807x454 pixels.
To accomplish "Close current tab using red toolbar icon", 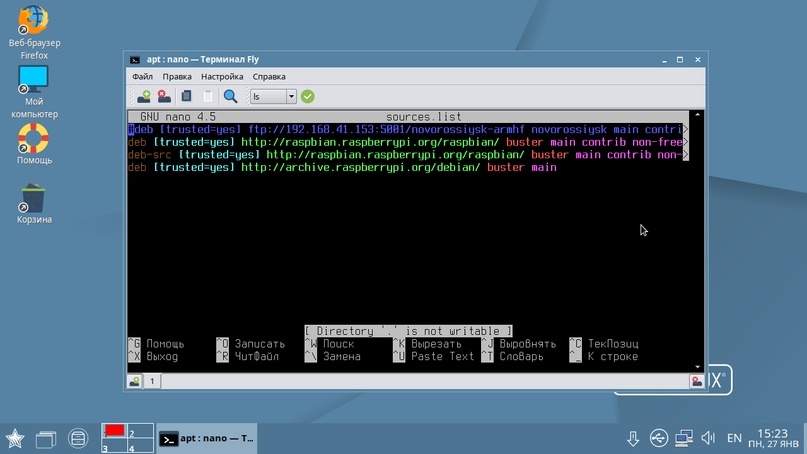I will point(164,97).
